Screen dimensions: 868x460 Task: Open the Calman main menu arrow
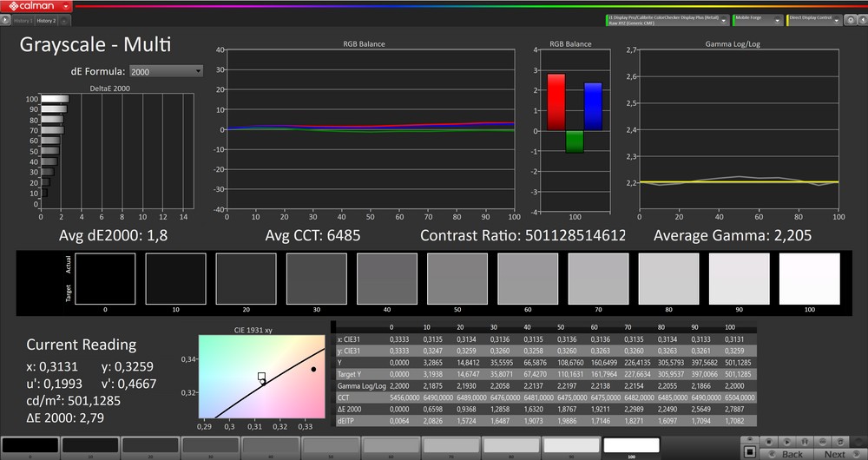pos(66,6)
